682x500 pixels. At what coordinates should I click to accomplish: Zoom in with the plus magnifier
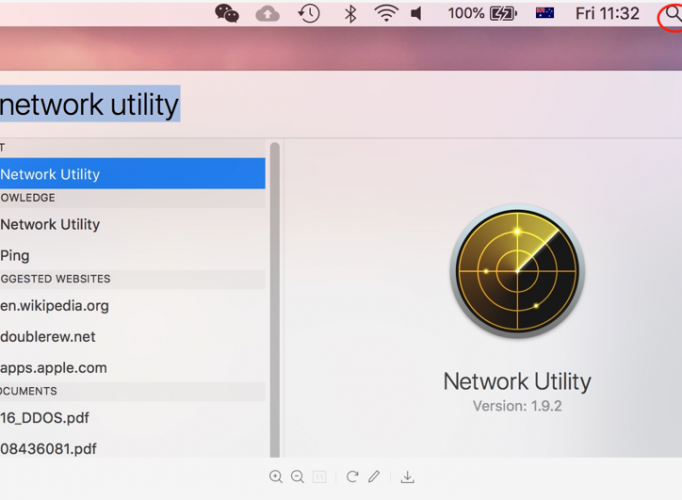[275, 477]
